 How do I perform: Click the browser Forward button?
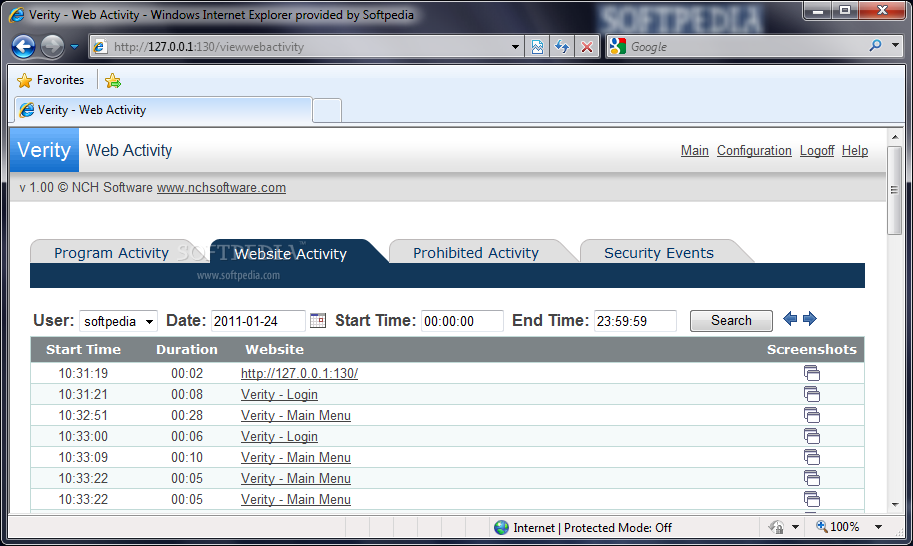[52, 47]
